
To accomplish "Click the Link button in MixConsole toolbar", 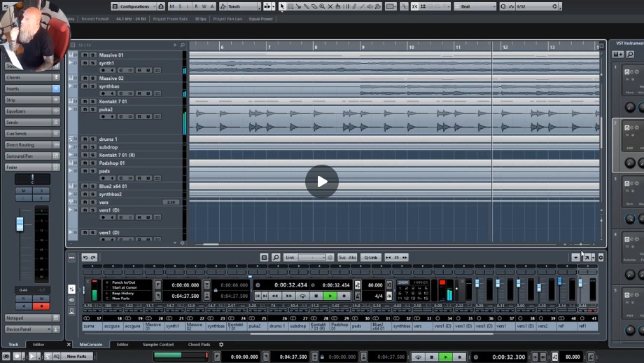I will tap(290, 258).
